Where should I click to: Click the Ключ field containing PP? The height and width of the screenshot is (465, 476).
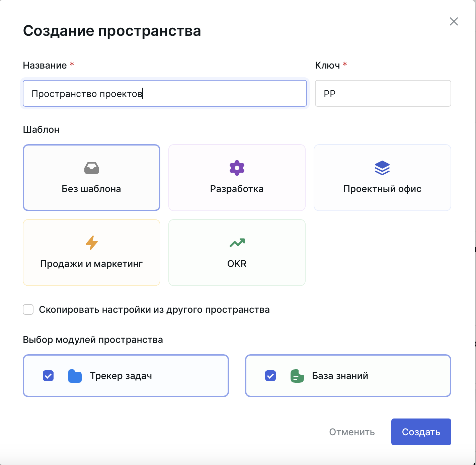click(383, 93)
